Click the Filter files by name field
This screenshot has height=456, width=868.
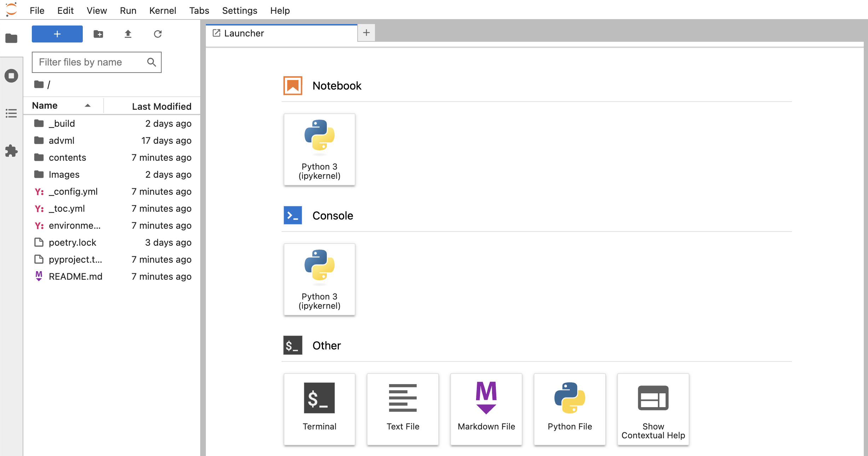[97, 62]
